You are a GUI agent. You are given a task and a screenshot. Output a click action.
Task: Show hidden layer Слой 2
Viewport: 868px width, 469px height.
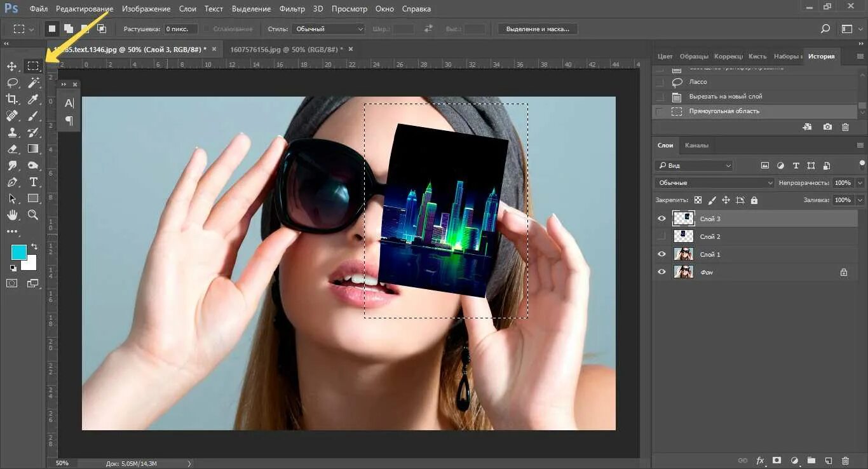click(x=661, y=236)
